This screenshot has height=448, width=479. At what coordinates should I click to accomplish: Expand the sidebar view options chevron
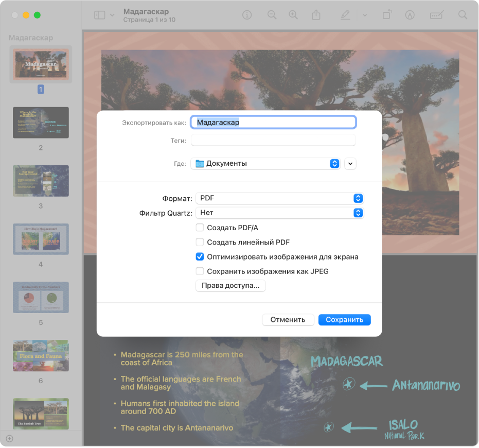click(112, 15)
